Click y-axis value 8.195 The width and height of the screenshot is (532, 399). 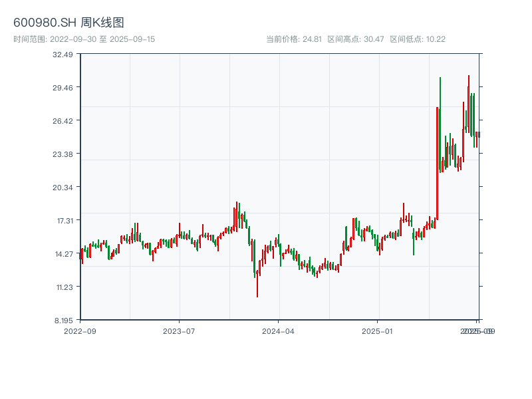point(64,321)
